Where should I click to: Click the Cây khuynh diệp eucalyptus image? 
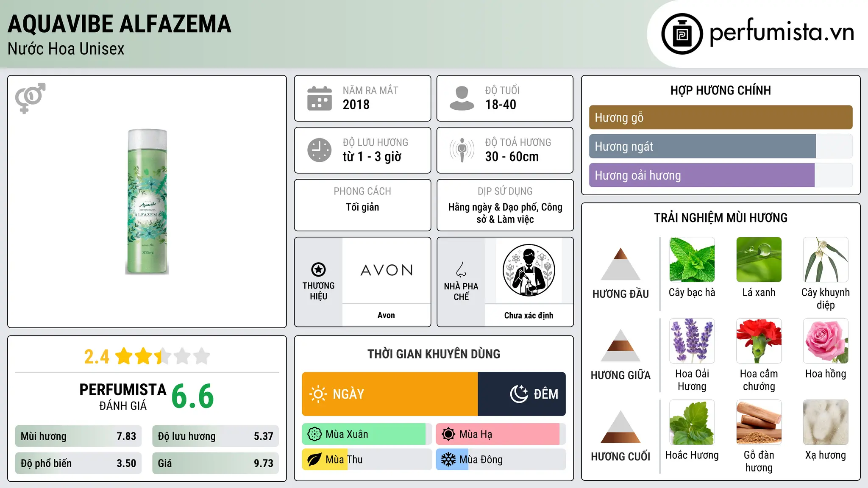[826, 260]
